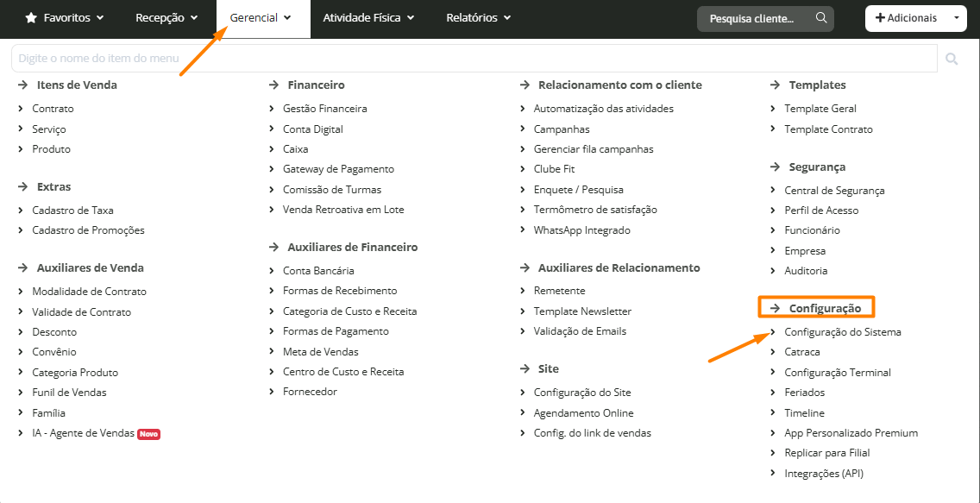Open Configuração Terminal
This screenshot has height=503, width=980.
pyautogui.click(x=838, y=373)
